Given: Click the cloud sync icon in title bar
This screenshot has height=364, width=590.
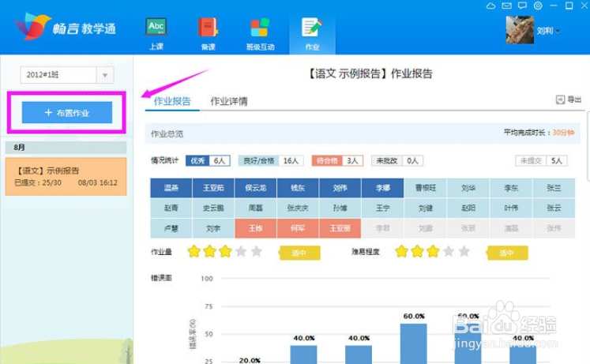Looking at the screenshot, I should tap(490, 6).
